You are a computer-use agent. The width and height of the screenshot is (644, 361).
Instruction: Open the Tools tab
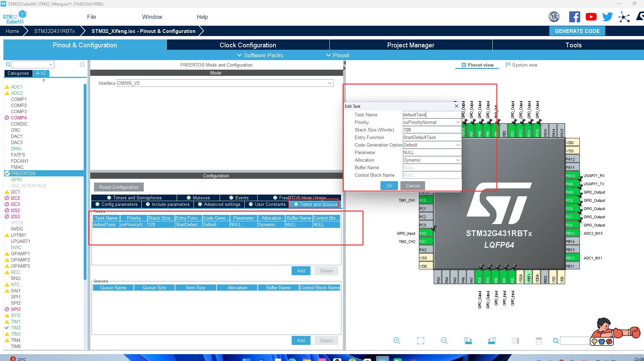point(573,45)
